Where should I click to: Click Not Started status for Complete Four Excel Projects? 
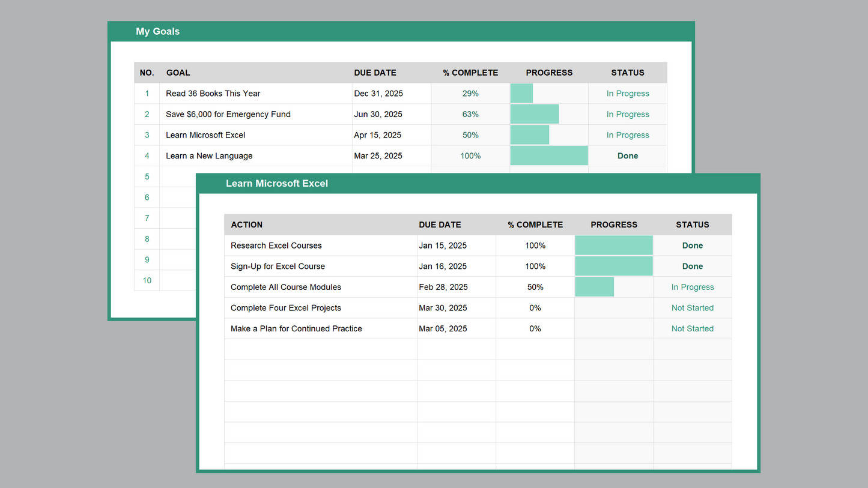point(692,308)
